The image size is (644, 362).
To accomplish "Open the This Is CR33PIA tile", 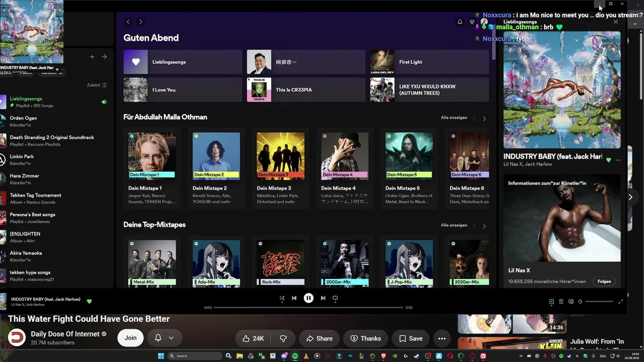I will [306, 89].
